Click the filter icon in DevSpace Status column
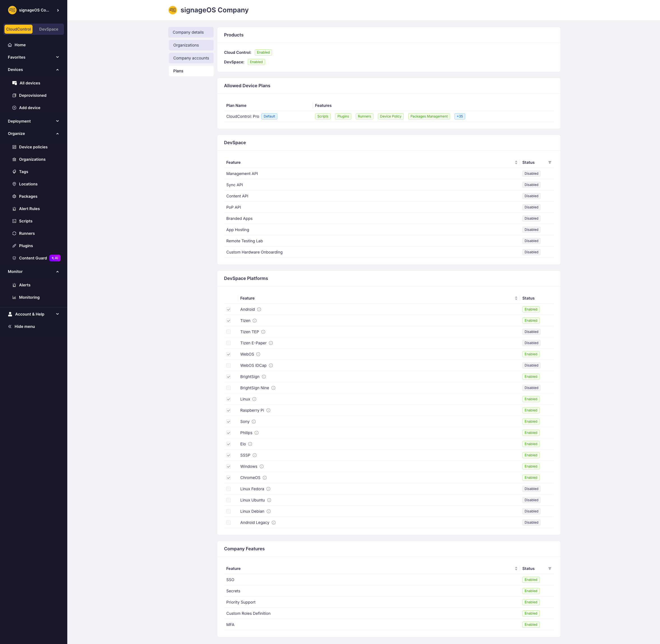 tap(550, 162)
